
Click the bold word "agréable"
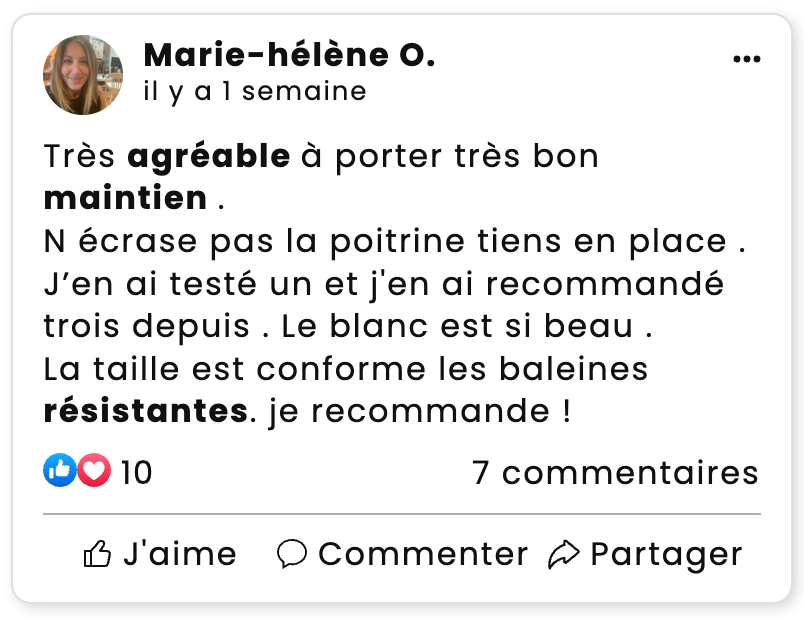click(x=209, y=157)
